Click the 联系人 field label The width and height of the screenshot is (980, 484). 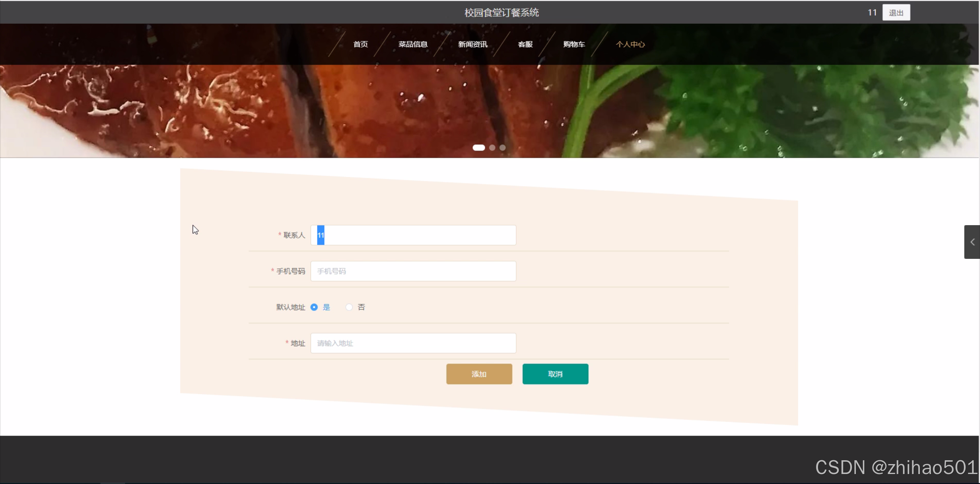click(294, 235)
